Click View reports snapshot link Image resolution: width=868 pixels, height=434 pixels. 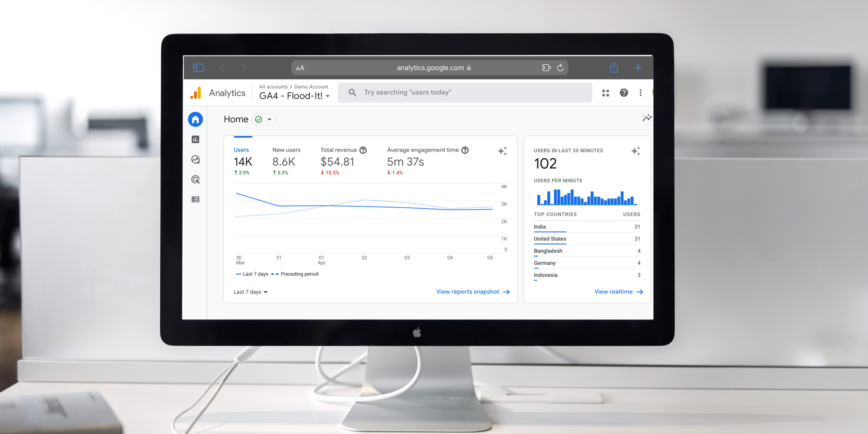coord(473,292)
